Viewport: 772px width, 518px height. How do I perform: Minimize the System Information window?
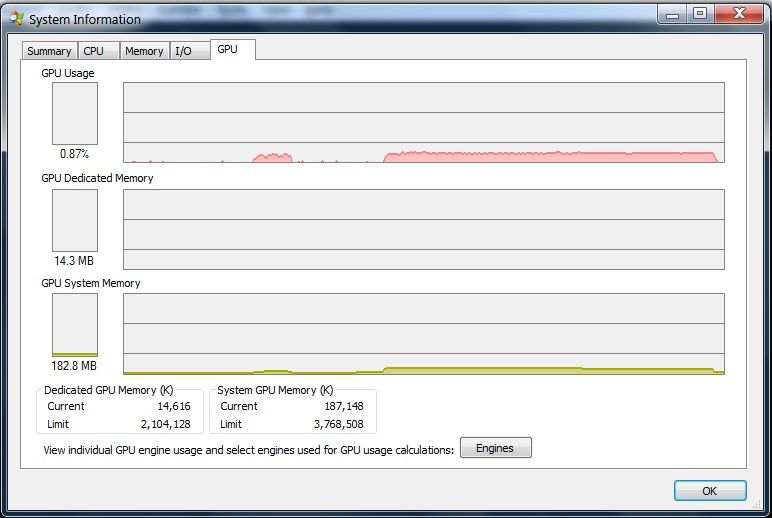[672, 14]
